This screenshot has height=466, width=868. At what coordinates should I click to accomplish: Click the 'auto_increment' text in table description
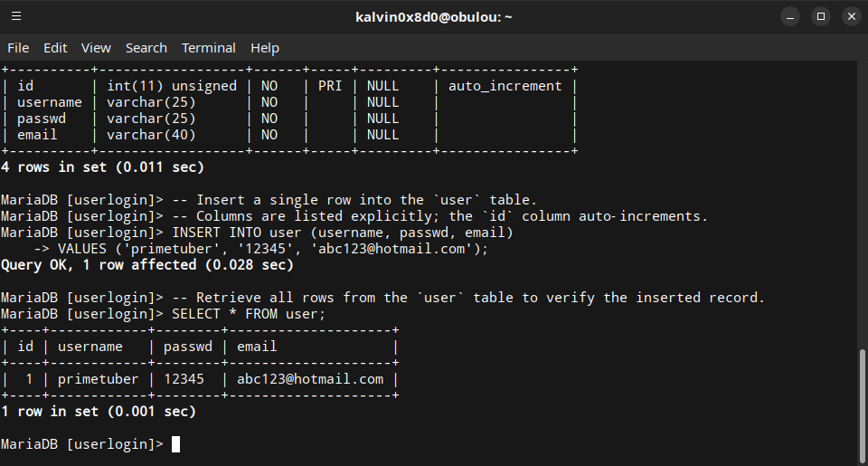505,86
